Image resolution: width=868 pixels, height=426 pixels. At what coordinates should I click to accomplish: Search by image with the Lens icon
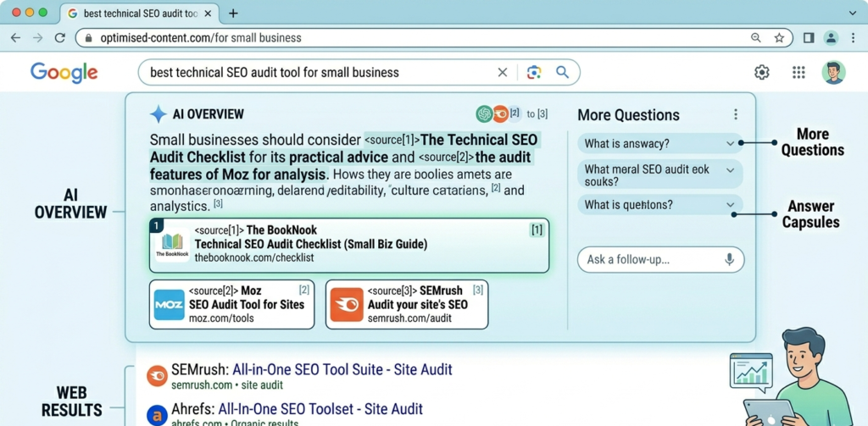pyautogui.click(x=534, y=73)
